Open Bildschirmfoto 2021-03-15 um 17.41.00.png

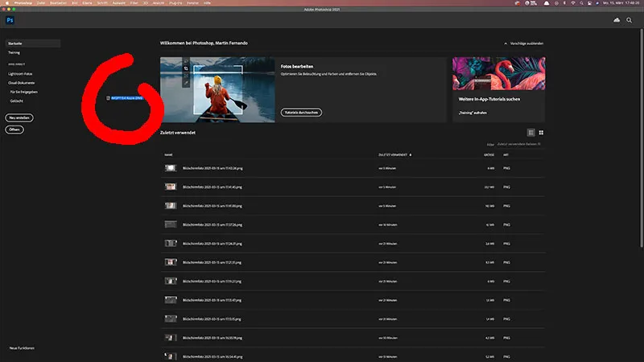[x=353, y=206]
